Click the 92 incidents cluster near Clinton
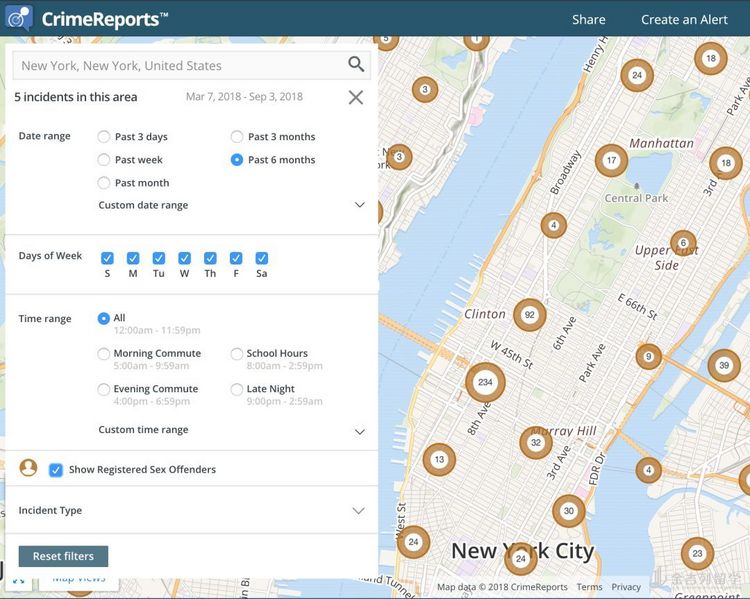The image size is (750, 599). pos(529,315)
